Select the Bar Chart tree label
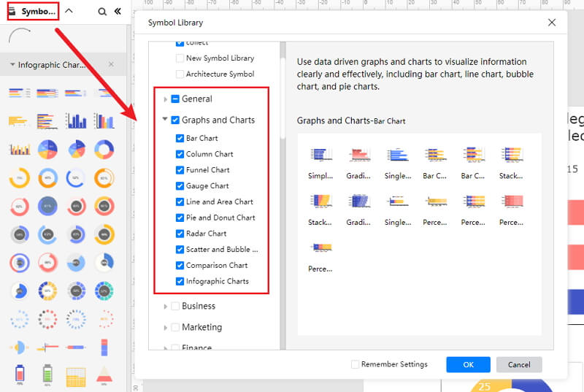The height and width of the screenshot is (392, 584). [x=202, y=138]
